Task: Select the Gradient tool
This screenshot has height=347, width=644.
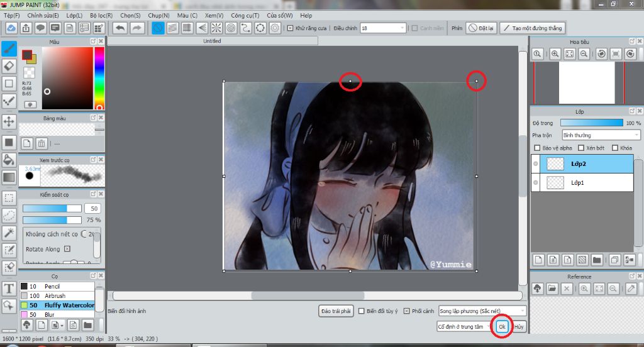Action: pyautogui.click(x=9, y=177)
